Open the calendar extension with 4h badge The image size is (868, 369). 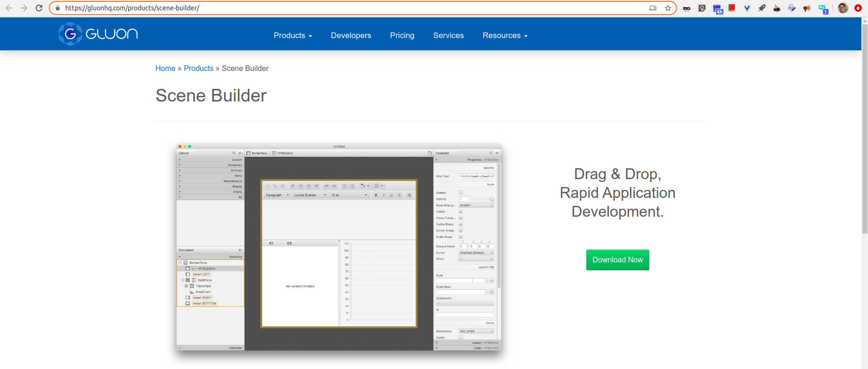click(x=718, y=9)
